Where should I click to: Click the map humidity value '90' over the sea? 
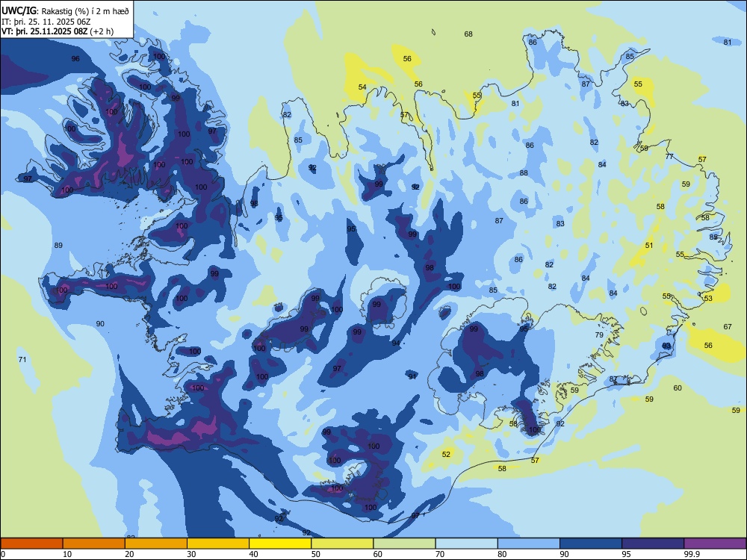(100, 324)
